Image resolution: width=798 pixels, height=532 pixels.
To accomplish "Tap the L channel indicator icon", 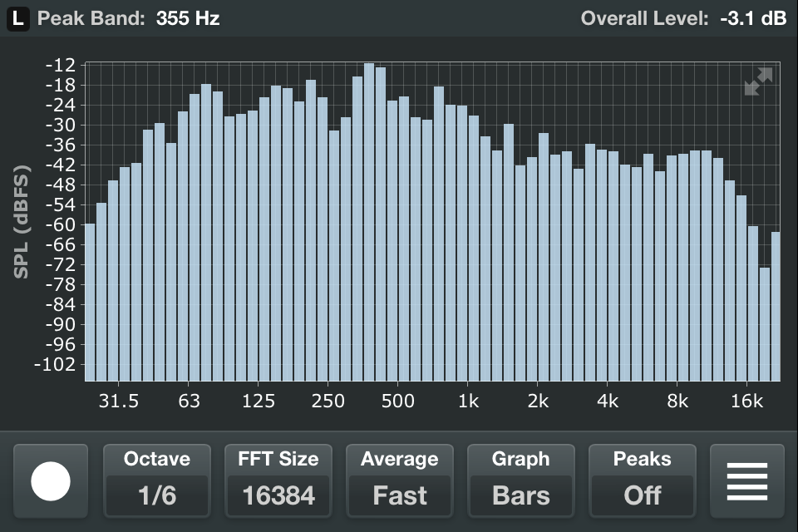I will (x=18, y=18).
